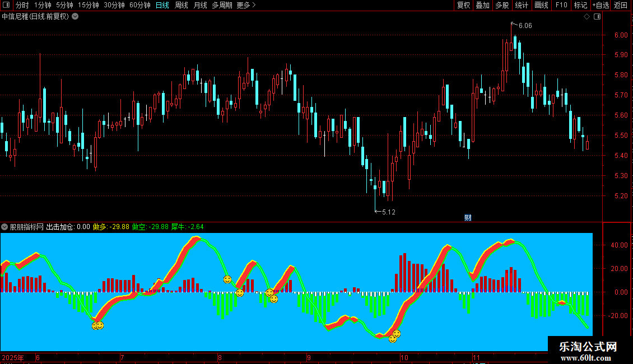Screen dimensions: 633x364
Task: Click the 6.06 high price label
Action: coord(525,26)
